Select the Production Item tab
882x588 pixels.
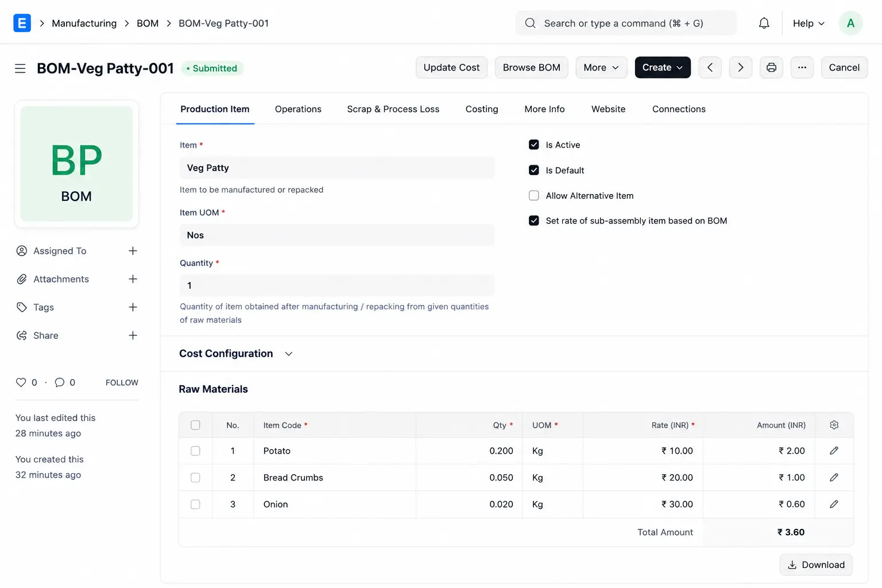(215, 109)
